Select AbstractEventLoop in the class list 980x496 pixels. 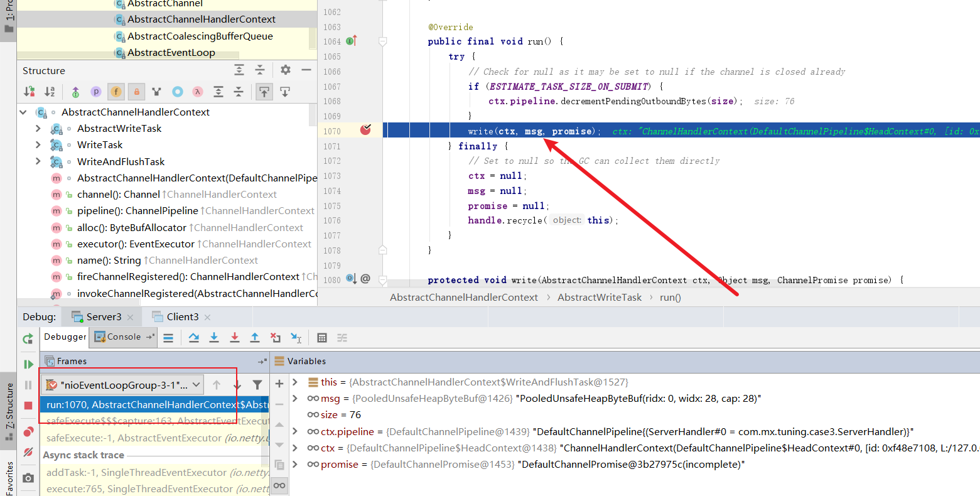coord(171,53)
